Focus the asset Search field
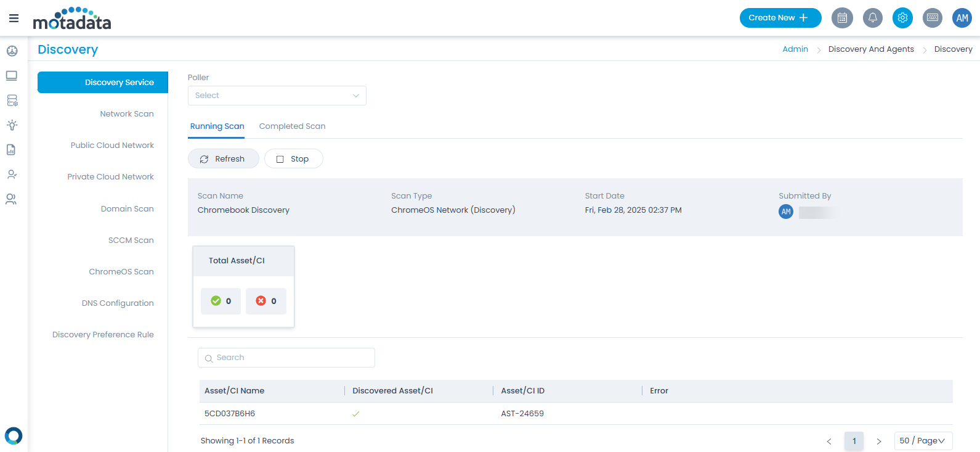The width and height of the screenshot is (980, 452). 286,358
